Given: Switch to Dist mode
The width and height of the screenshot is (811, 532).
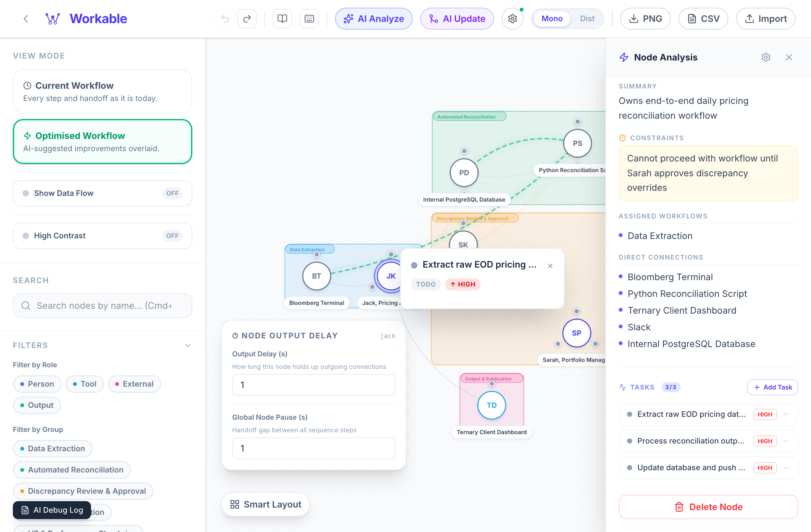Looking at the screenshot, I should [587, 18].
